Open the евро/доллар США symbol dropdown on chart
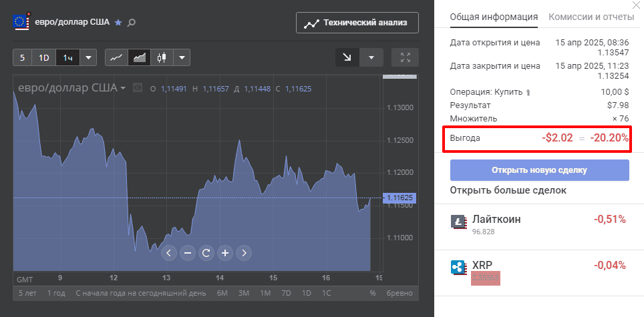The height and width of the screenshot is (317, 644). point(72,88)
